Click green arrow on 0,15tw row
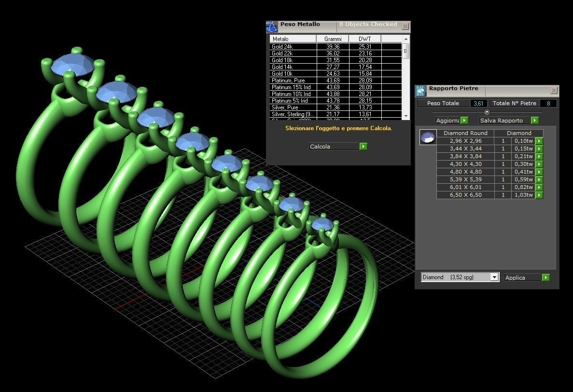Screen dimensions: 573x392 (x=539, y=149)
